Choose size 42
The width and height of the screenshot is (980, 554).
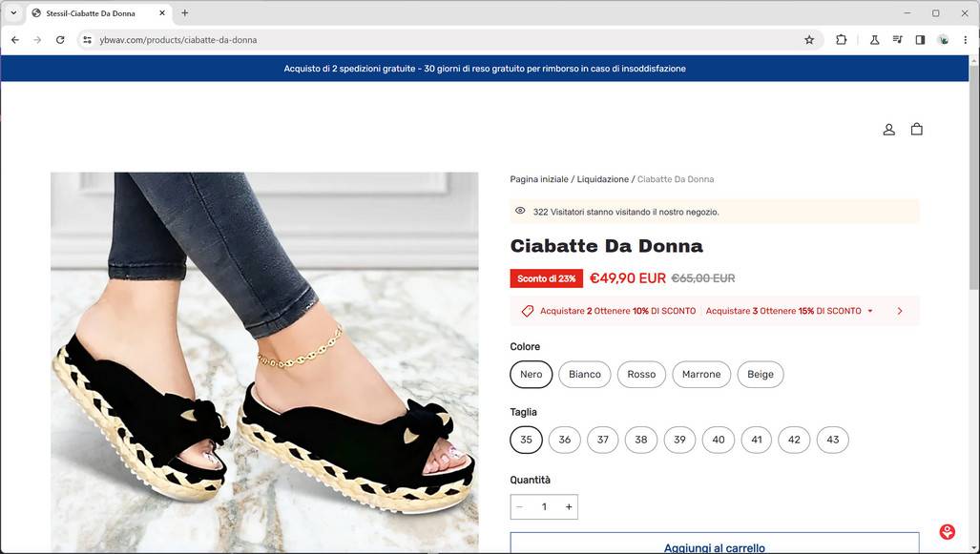click(794, 440)
